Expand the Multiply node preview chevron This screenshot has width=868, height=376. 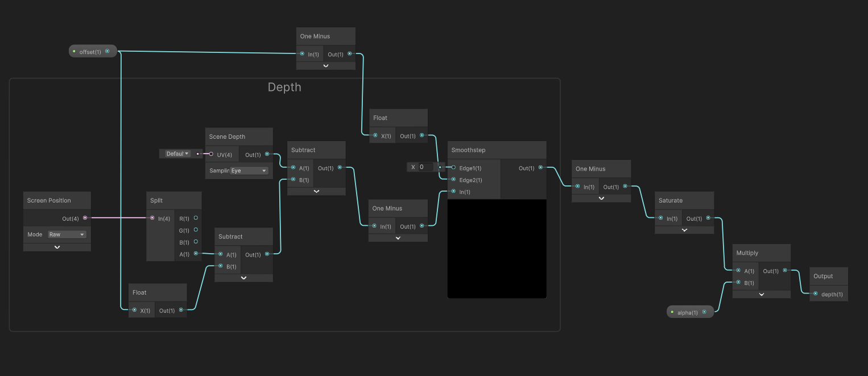(x=761, y=295)
